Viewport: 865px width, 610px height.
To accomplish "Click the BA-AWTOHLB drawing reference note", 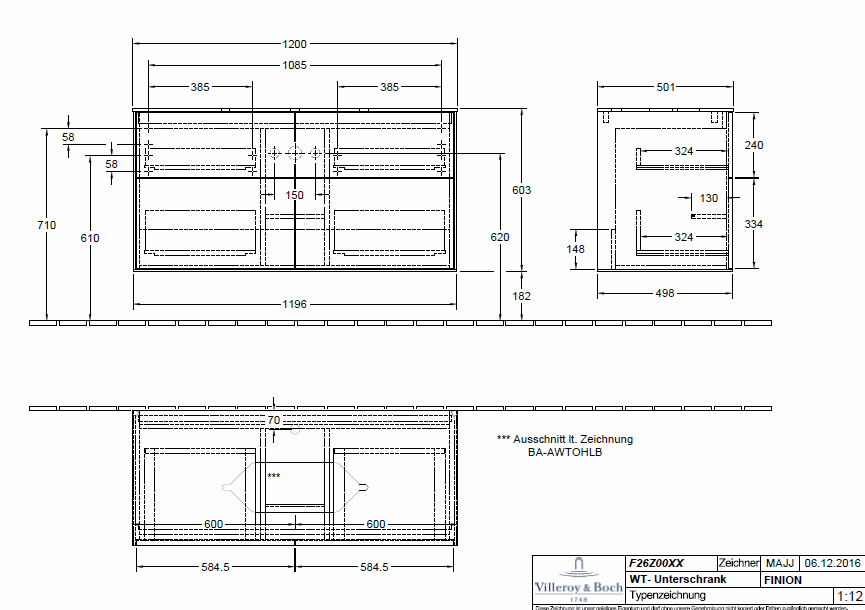I will tap(565, 452).
